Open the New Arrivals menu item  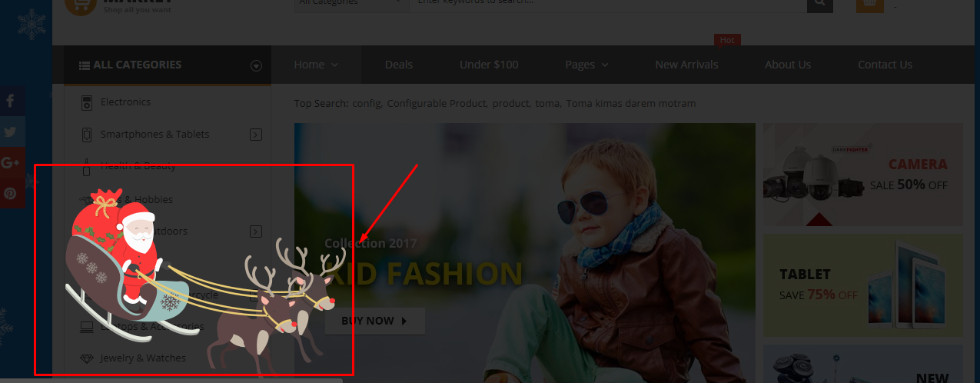pos(686,65)
